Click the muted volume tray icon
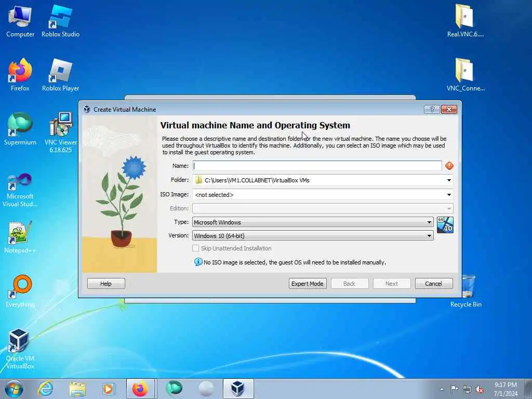The image size is (532, 399). coord(480,389)
